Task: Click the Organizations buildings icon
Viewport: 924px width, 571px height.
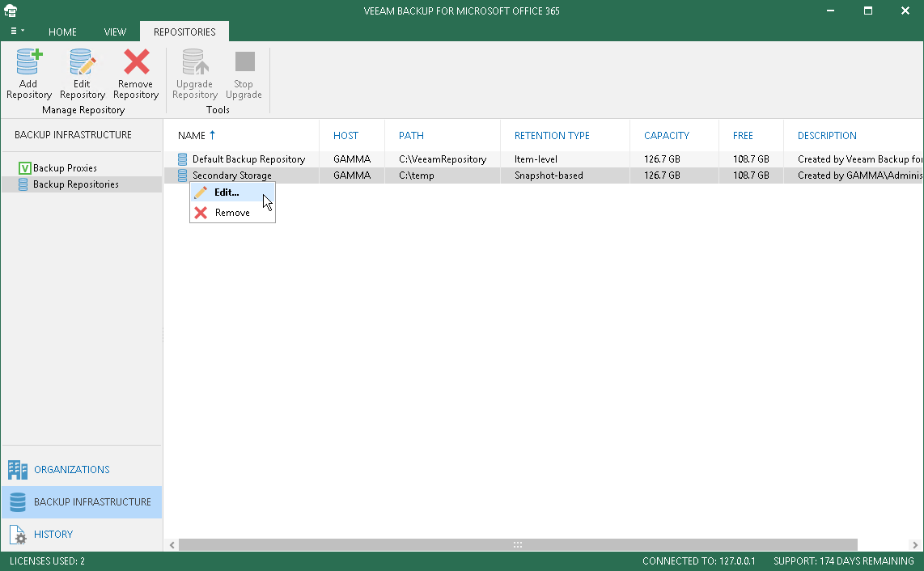Action: coord(18,470)
